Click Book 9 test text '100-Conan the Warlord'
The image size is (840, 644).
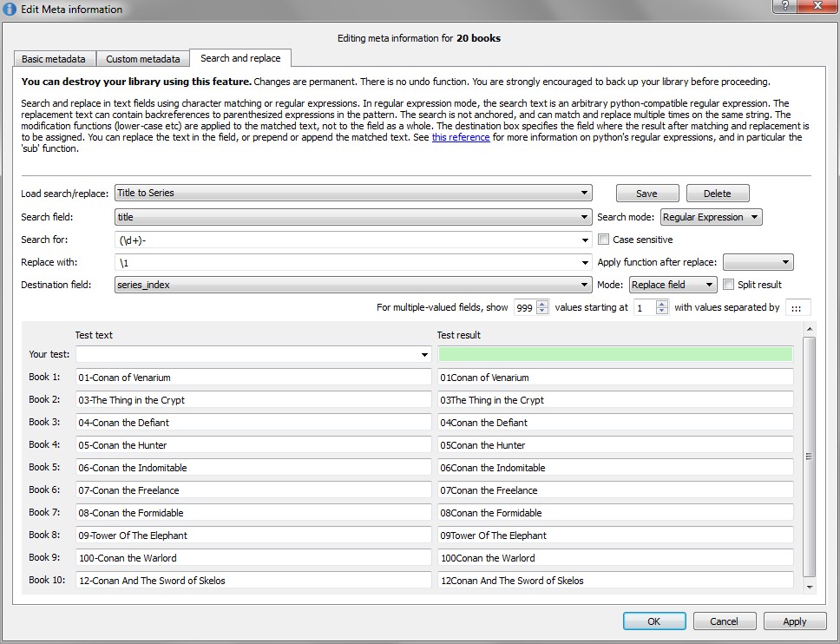(253, 557)
